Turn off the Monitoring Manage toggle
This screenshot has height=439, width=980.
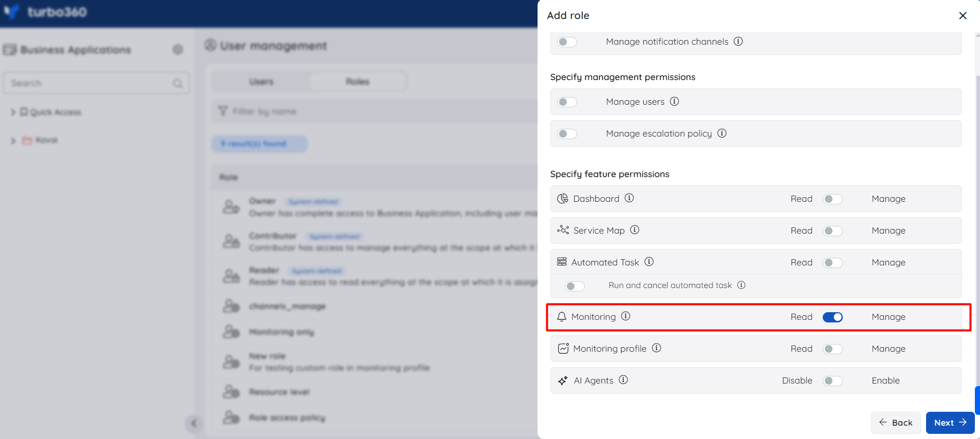pyautogui.click(x=833, y=317)
